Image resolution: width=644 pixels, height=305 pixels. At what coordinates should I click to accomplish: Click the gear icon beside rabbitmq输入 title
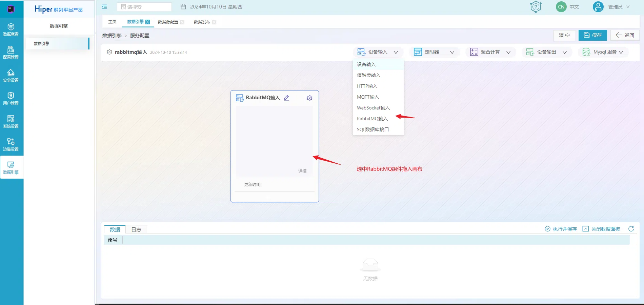click(x=109, y=52)
